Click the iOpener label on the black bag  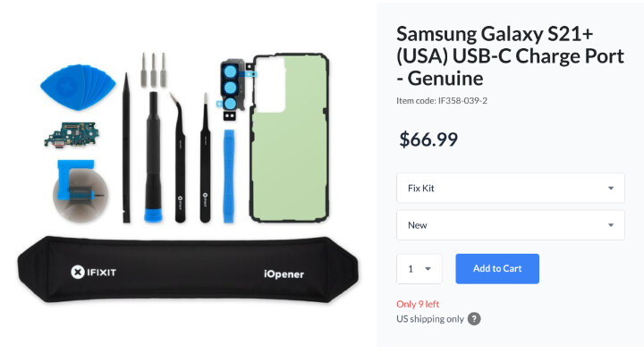tap(284, 274)
